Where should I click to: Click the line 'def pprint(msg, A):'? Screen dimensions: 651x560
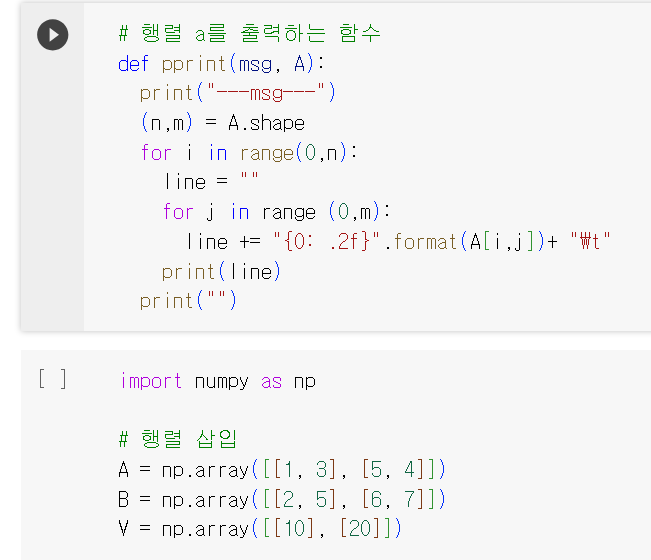tap(221, 64)
